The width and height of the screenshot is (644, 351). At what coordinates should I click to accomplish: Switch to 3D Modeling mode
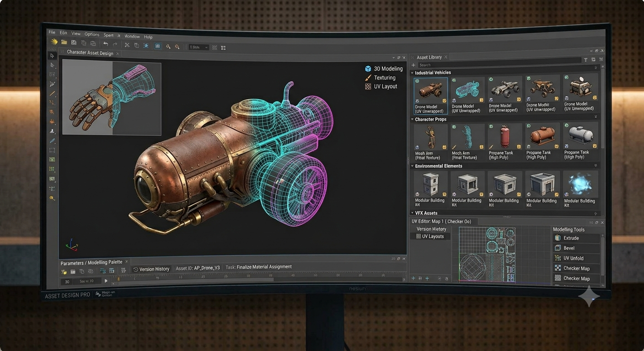click(384, 69)
